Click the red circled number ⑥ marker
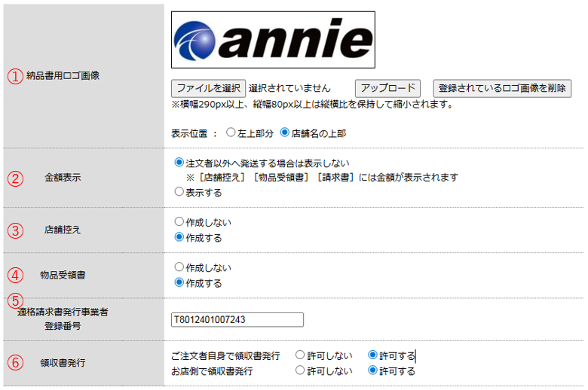 15,362
